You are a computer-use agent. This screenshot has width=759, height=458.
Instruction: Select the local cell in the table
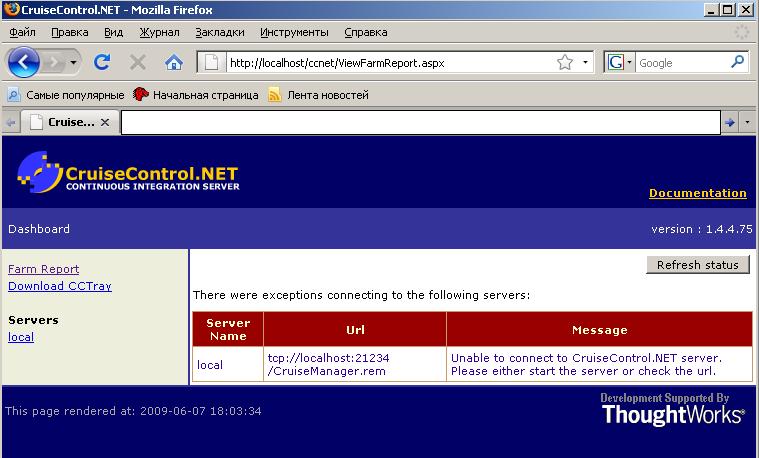228,365
